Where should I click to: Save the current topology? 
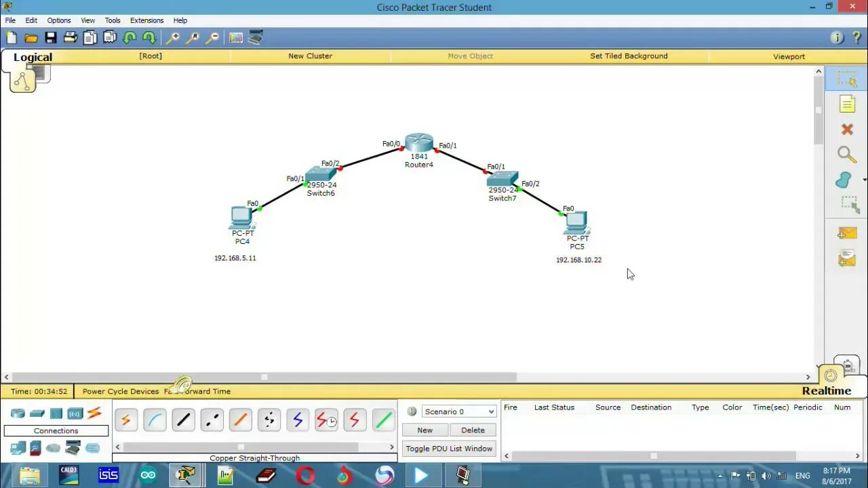tap(51, 38)
